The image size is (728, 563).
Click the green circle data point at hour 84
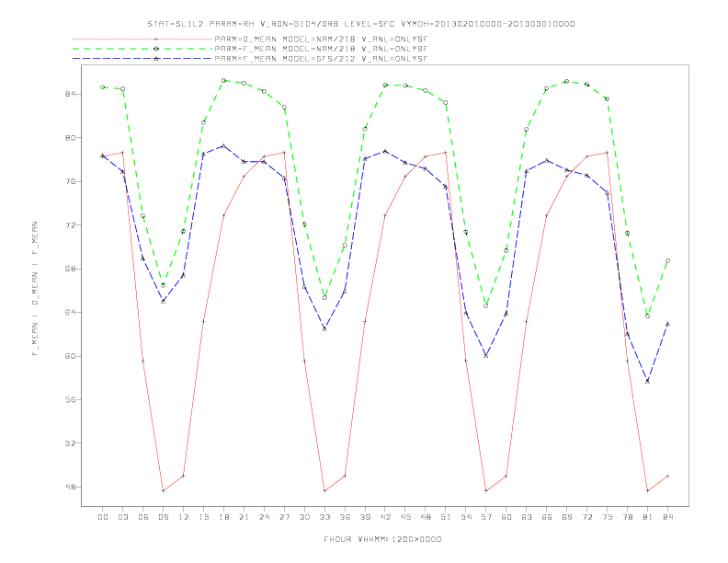coord(667,260)
